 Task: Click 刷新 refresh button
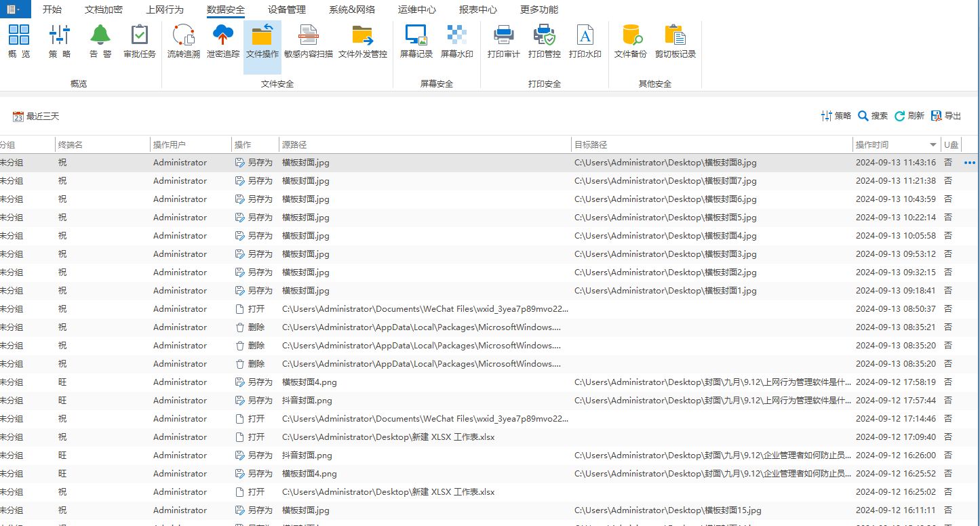(909, 116)
